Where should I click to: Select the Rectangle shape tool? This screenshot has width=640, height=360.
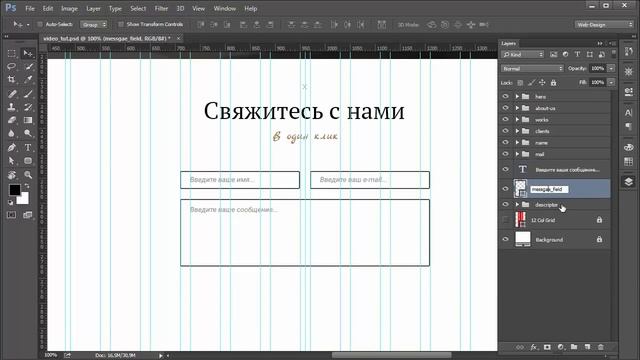point(28,161)
